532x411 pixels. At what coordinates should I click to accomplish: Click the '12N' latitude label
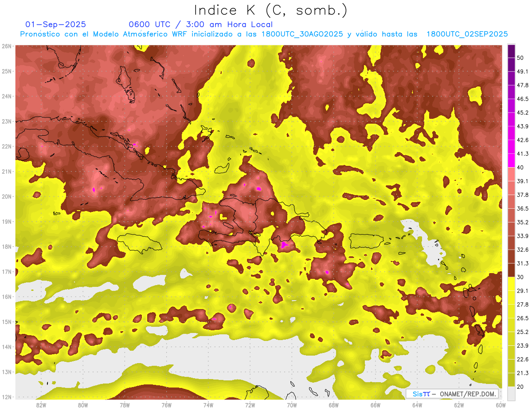coord(7,397)
